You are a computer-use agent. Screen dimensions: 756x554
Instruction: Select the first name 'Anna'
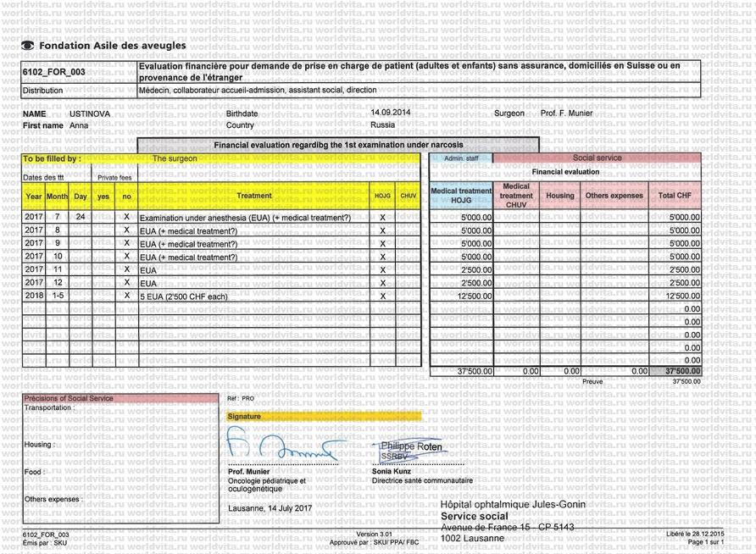pyautogui.click(x=79, y=125)
